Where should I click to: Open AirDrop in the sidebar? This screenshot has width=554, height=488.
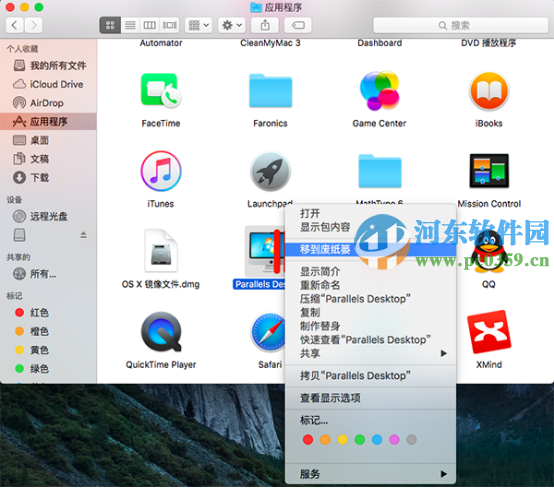[x=48, y=103]
